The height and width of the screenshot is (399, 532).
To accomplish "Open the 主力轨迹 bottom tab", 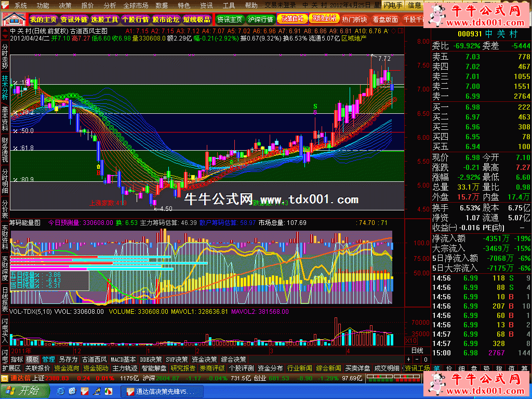I will (125, 368).
